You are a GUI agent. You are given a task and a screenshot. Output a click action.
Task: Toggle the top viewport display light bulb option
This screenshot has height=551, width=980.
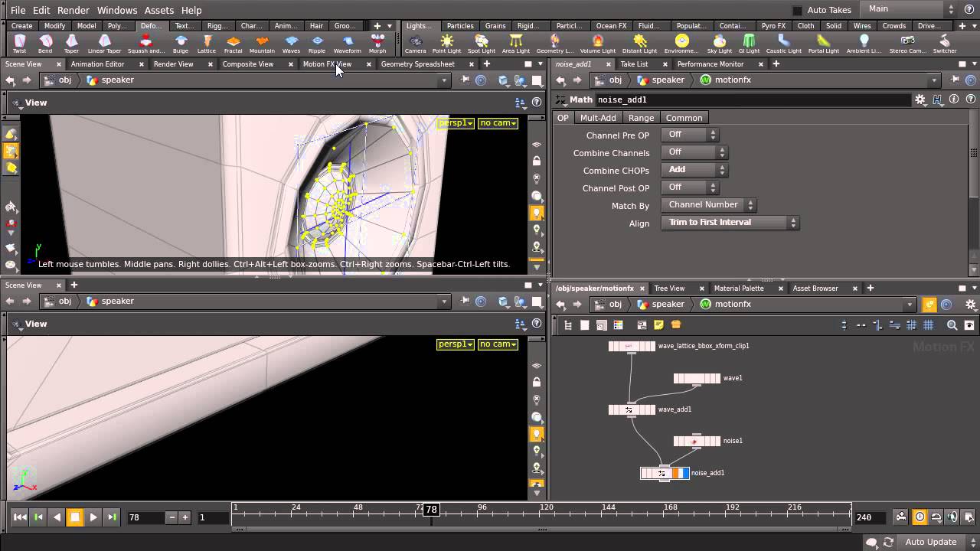[x=537, y=213]
